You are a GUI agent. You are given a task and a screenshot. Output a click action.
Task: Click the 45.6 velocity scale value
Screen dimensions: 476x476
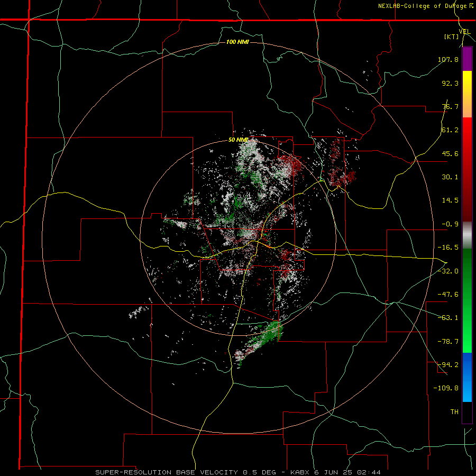pos(450,153)
